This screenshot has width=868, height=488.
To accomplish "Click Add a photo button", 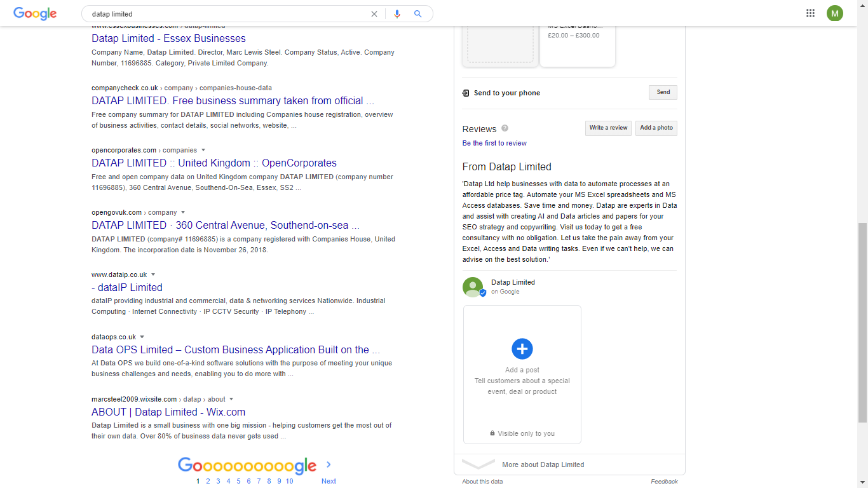I will click(656, 128).
